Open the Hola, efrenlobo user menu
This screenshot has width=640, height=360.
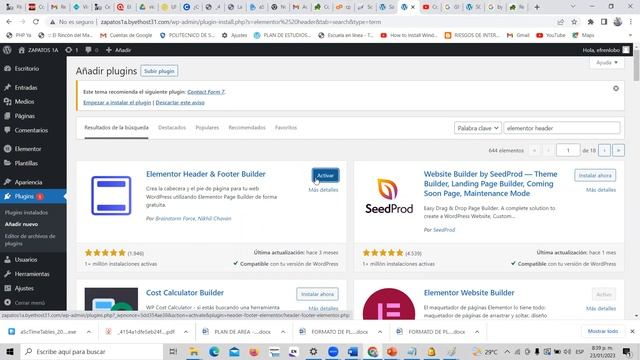click(606, 50)
